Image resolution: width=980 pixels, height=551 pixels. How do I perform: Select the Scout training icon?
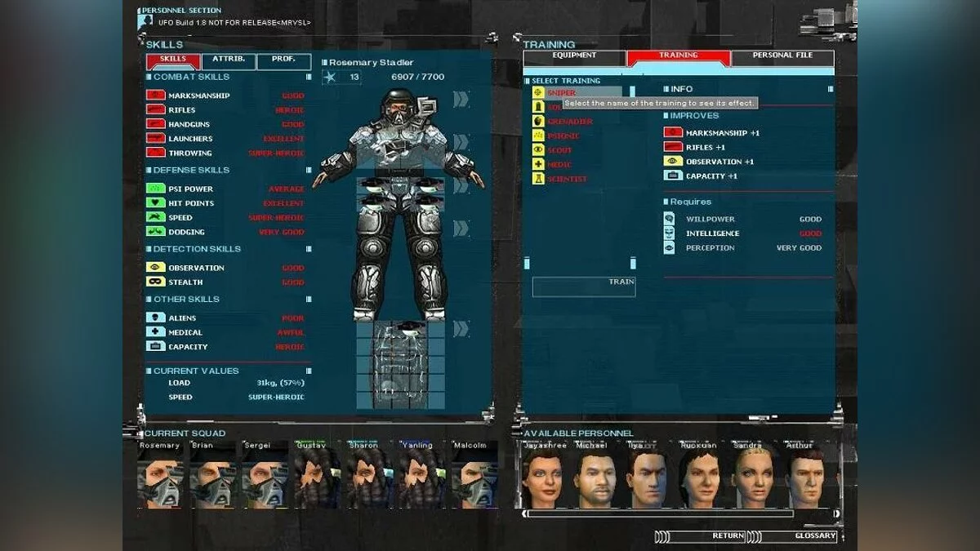(538, 150)
